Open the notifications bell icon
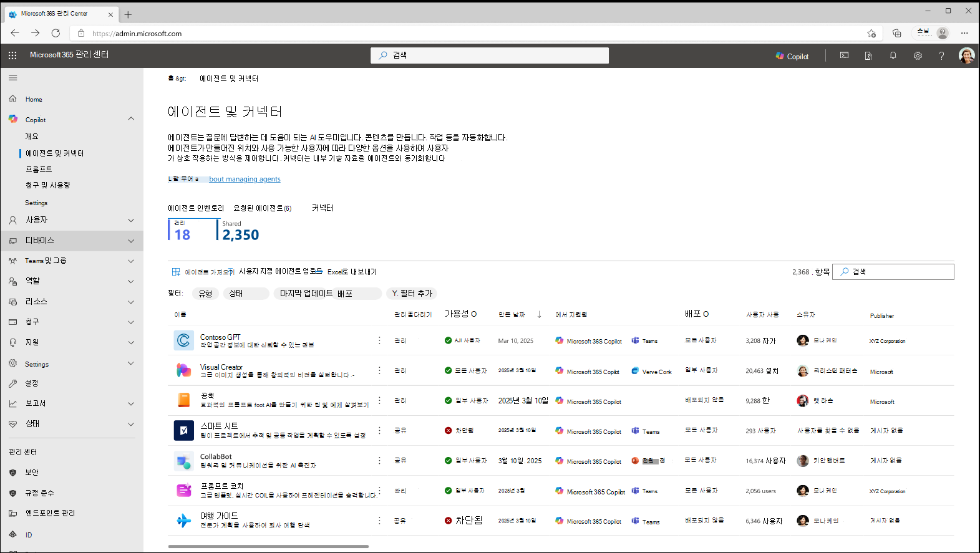The height and width of the screenshot is (553, 980). (893, 55)
